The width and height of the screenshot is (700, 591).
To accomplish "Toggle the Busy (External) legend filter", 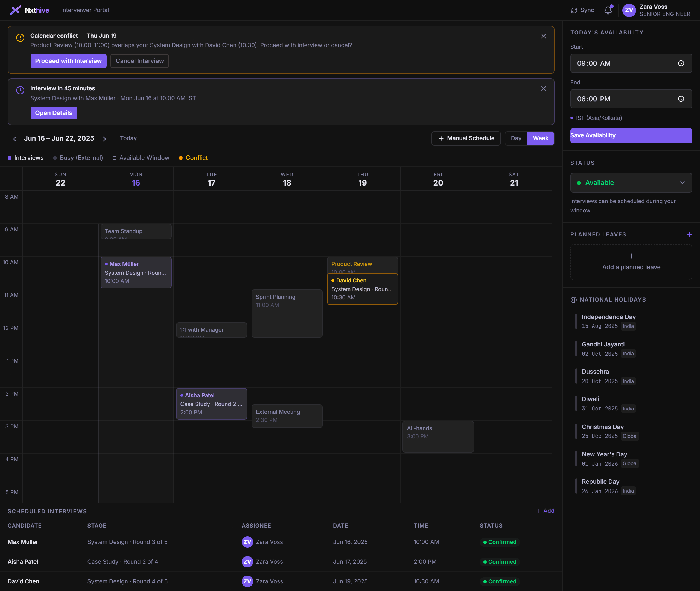I will (x=78, y=158).
